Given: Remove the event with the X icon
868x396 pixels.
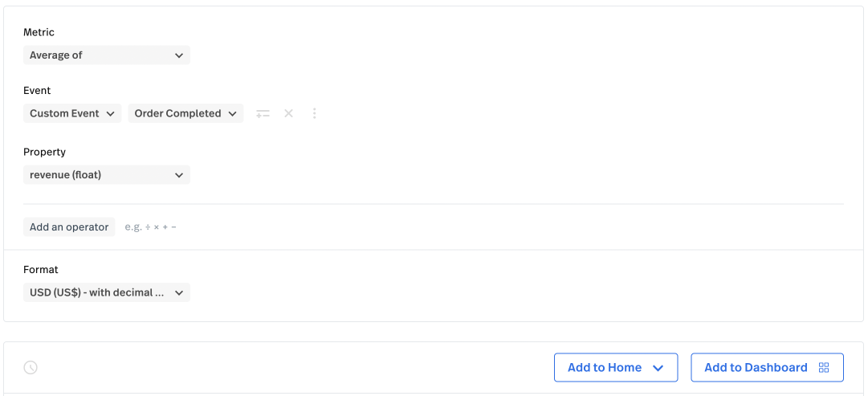Looking at the screenshot, I should coord(288,113).
